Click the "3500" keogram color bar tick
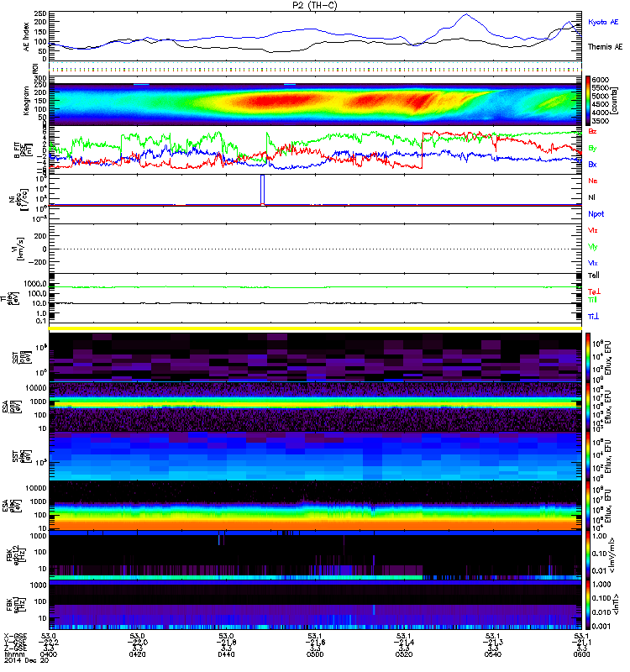Screen dimensions: 630x672 [601, 121]
